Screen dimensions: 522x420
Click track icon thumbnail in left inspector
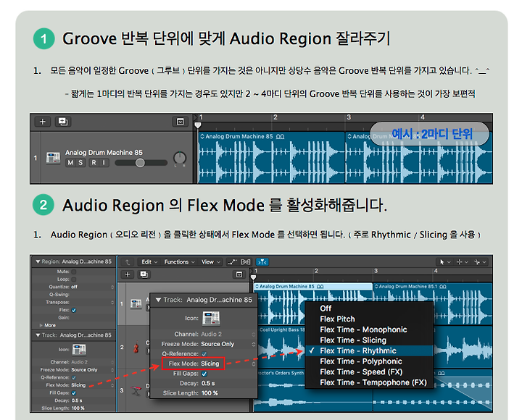click(79, 350)
